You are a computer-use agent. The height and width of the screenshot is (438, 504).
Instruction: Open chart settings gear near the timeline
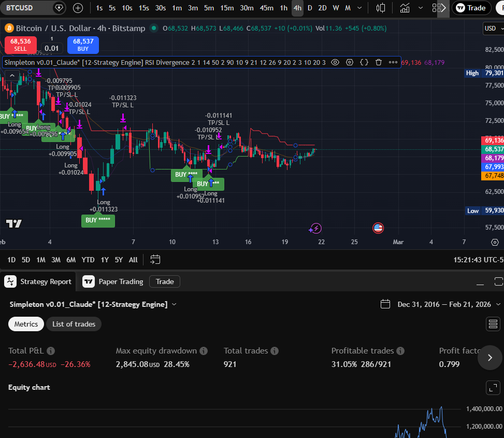(495, 242)
